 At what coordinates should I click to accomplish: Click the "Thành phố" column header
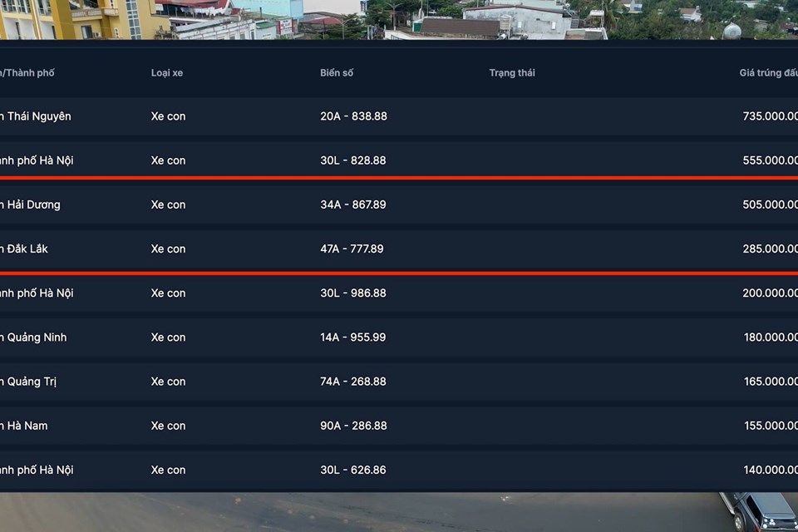coord(28,73)
